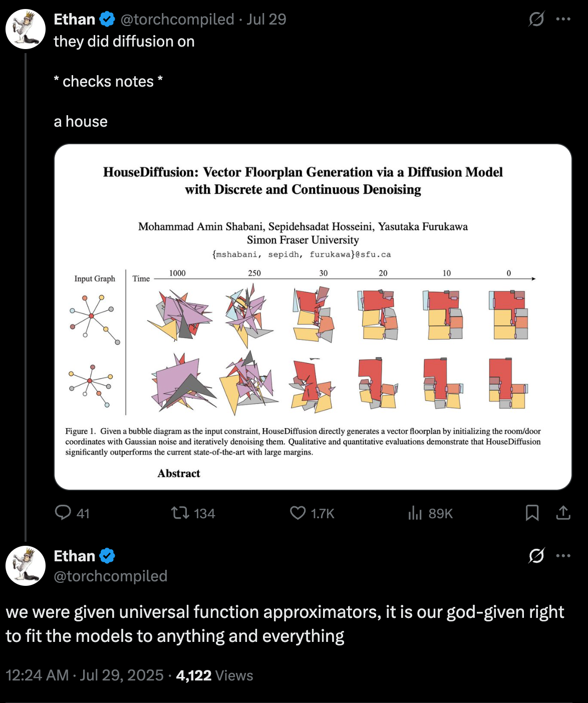The height and width of the screenshot is (703, 588).
Task: Open the HouseDiffusion paper image
Action: pyautogui.click(x=313, y=317)
